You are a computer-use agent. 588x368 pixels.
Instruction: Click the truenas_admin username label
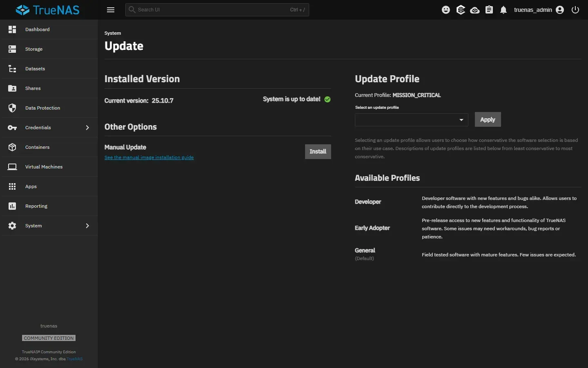click(533, 10)
